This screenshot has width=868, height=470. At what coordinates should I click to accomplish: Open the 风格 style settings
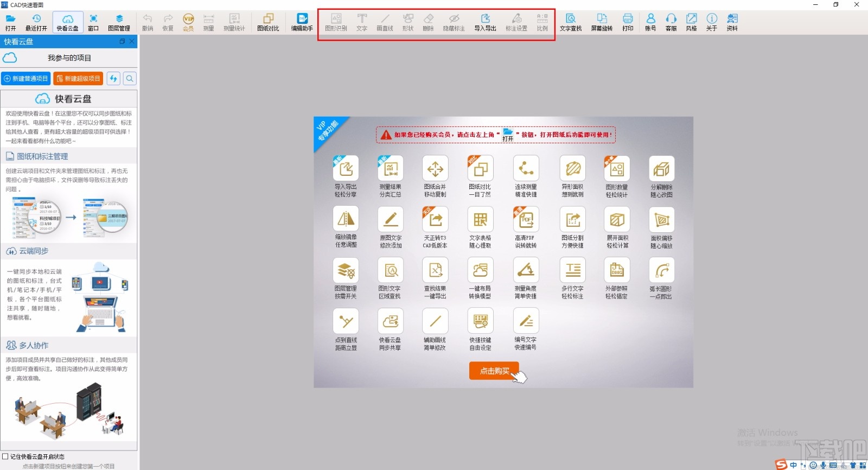(692, 22)
